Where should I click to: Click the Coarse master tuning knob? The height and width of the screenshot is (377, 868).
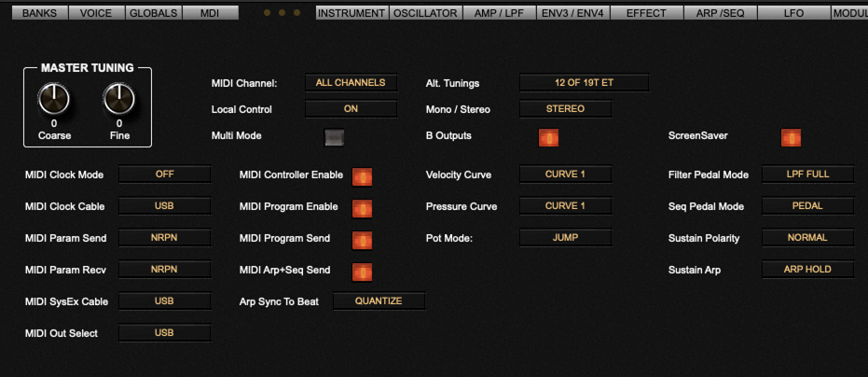coord(54,98)
